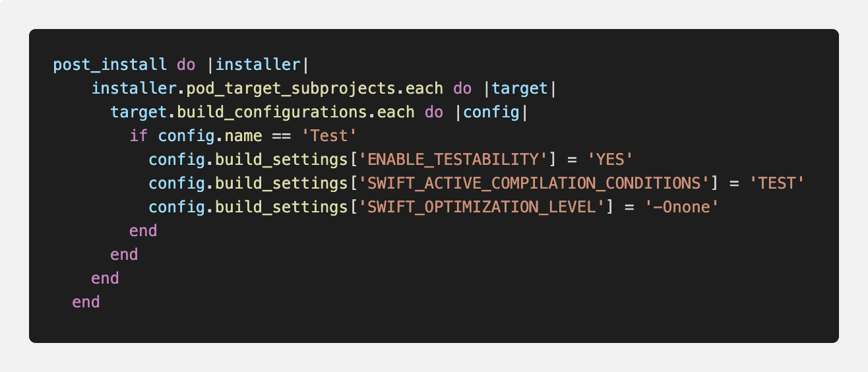This screenshot has height=372, width=868.
Task: Click build_settings on the ENABLE_TESTABILITY line
Action: click(281, 160)
